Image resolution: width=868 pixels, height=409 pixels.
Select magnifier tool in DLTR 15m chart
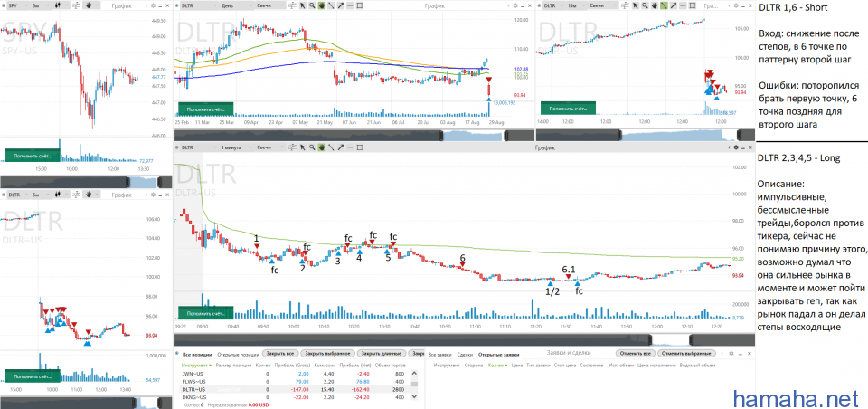645,5
